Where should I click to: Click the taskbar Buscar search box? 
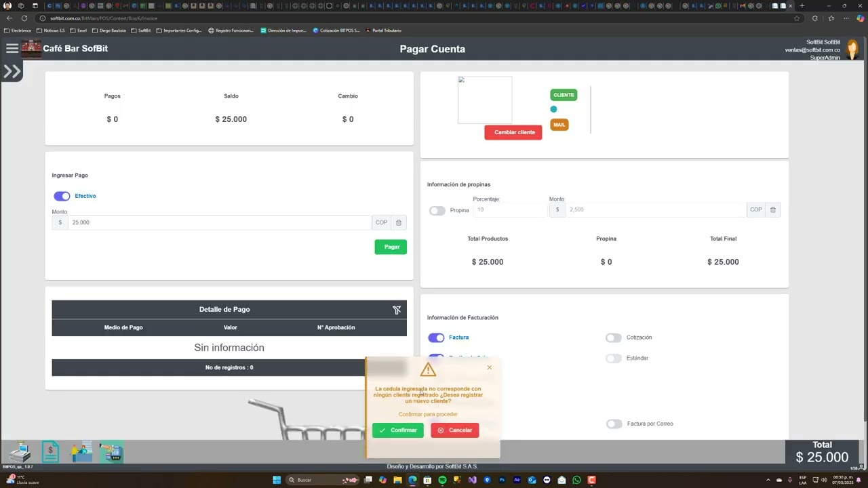(322, 480)
